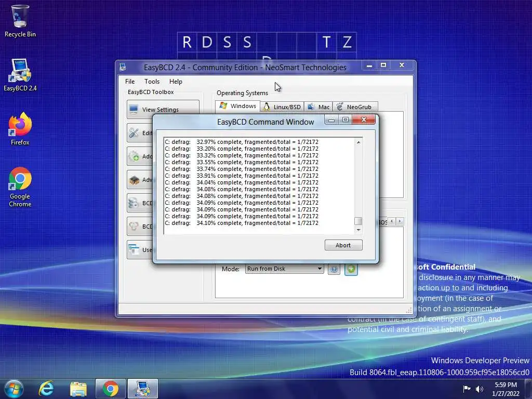Click the Windows flag icon on Windows tab

223,105
